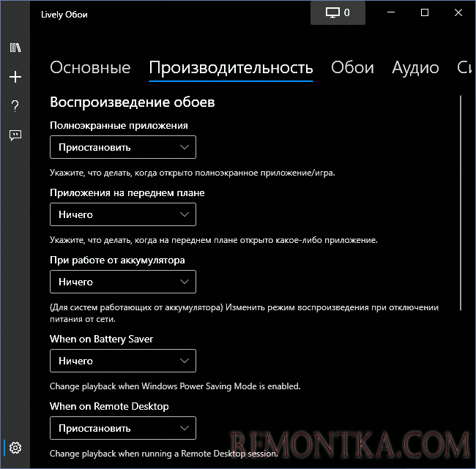This screenshot has height=469, width=476.
Task: Click the plus icon to add wallpaper
Action: (x=15, y=77)
